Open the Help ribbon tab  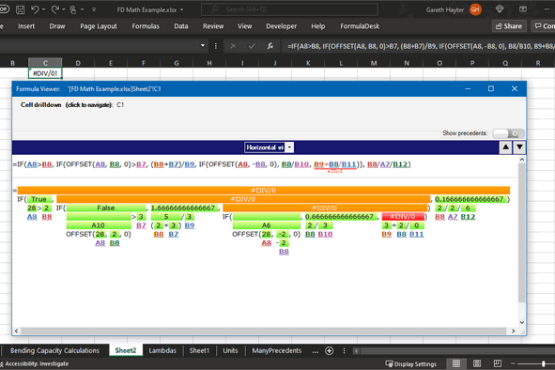coord(318,26)
